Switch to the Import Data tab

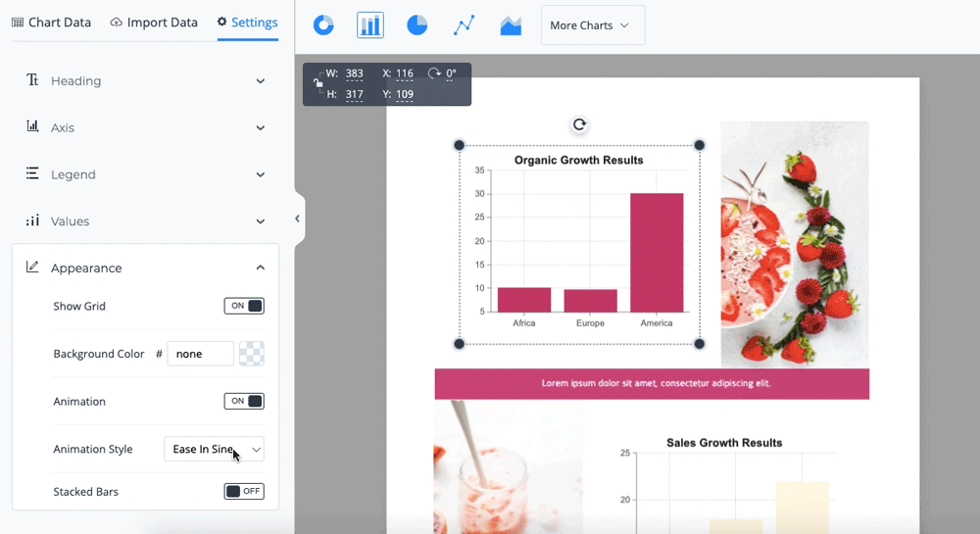click(154, 23)
